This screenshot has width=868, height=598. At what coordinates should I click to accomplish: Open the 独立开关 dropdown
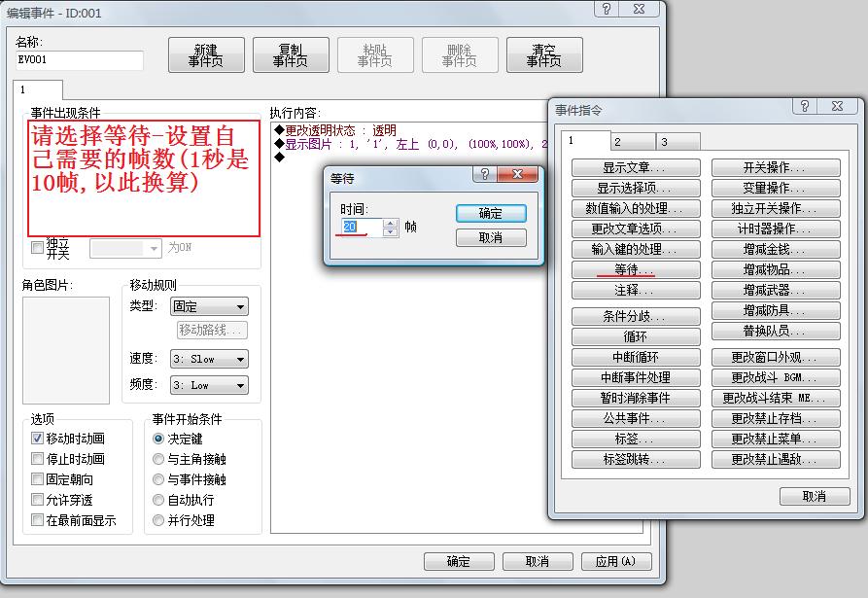(x=125, y=248)
